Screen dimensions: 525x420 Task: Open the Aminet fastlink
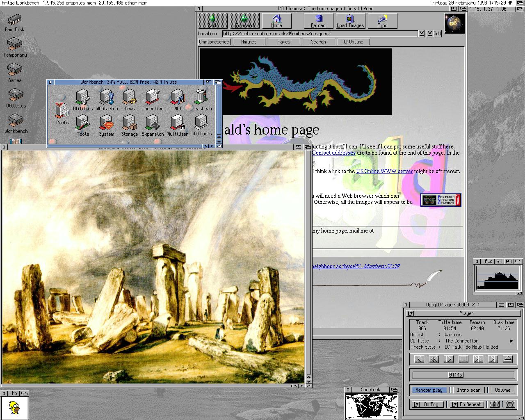249,42
